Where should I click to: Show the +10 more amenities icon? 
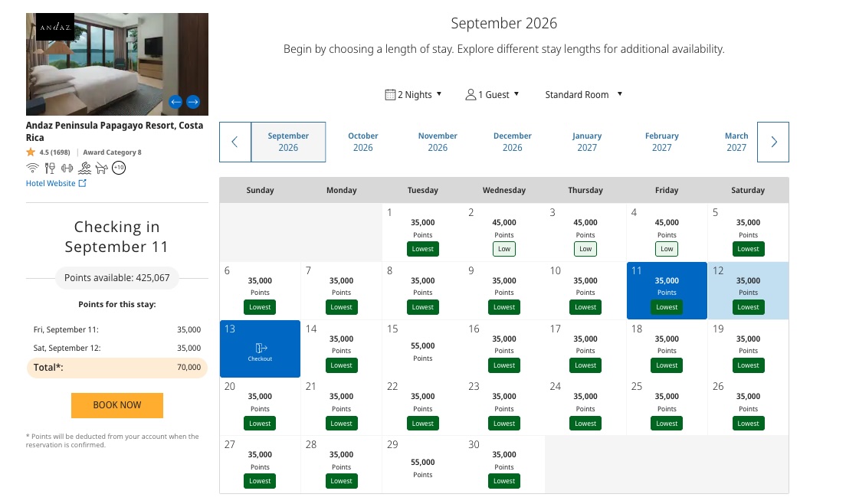(119, 168)
